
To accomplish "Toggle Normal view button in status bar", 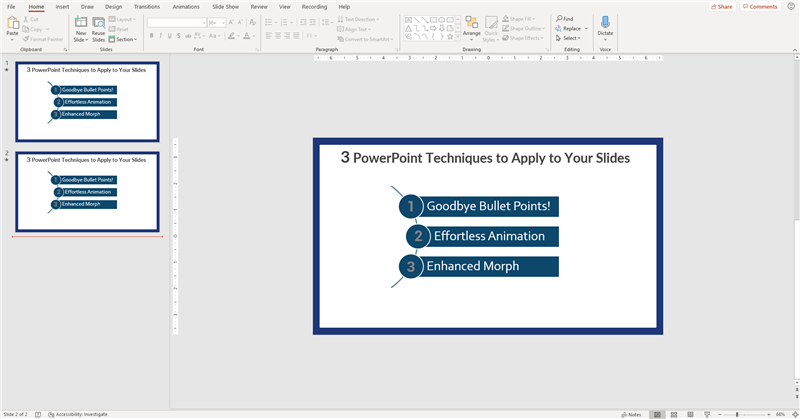I will click(657, 413).
